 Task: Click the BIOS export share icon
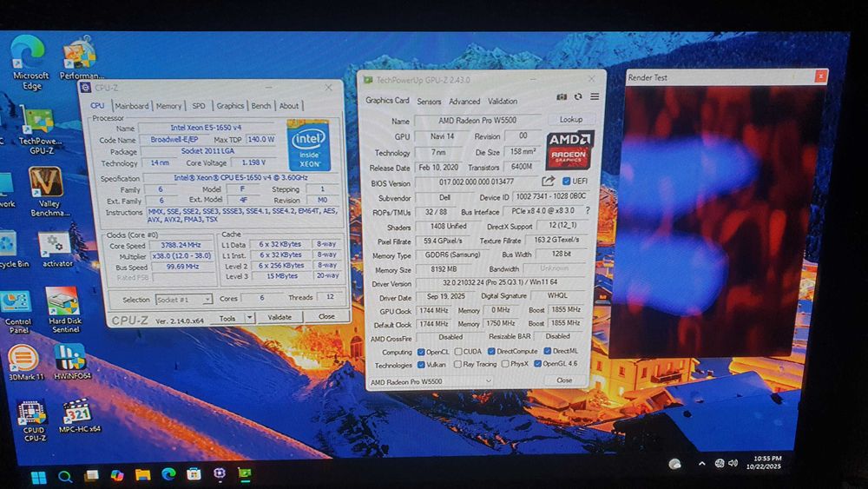point(548,181)
